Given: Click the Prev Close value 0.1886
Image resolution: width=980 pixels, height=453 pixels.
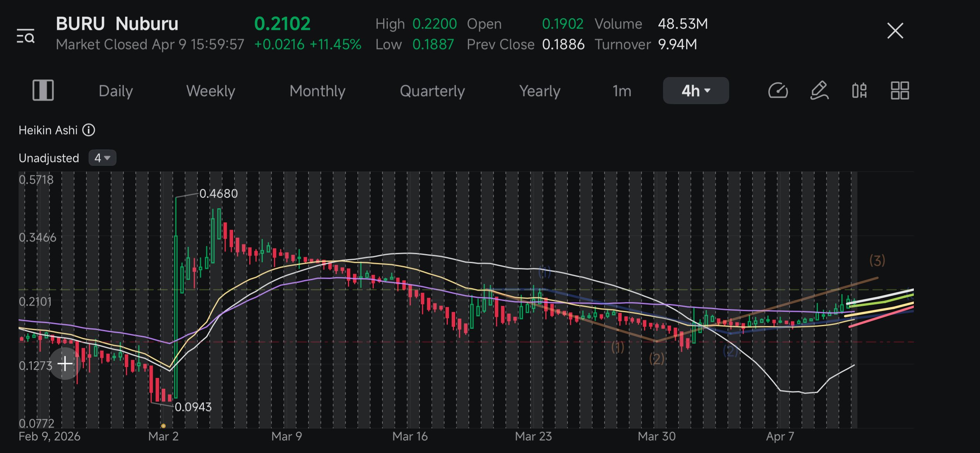Looking at the screenshot, I should pyautogui.click(x=563, y=45).
